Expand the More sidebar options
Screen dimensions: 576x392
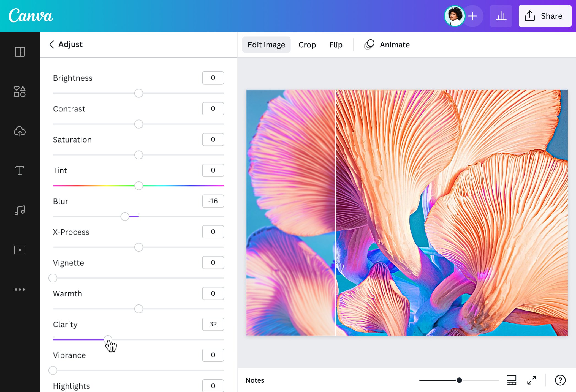click(20, 289)
